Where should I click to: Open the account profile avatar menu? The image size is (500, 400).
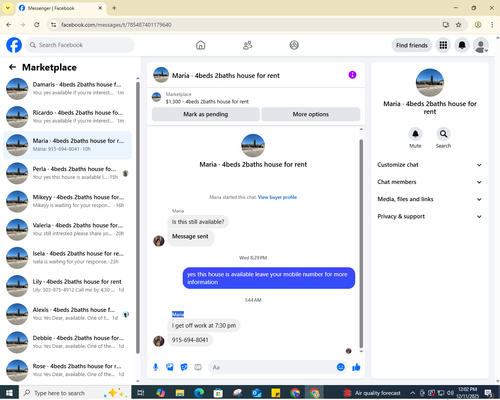[x=481, y=45]
